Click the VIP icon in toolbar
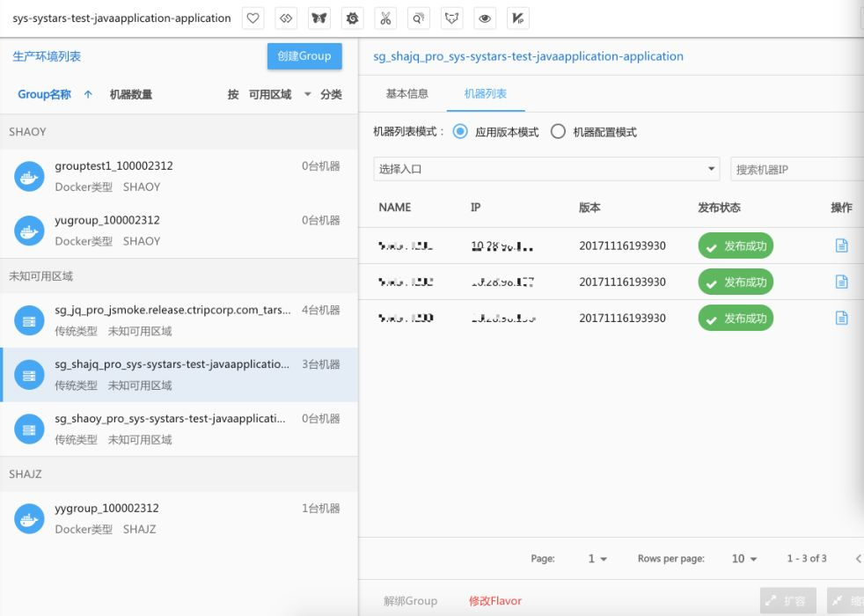The width and height of the screenshot is (864, 616). [x=517, y=18]
